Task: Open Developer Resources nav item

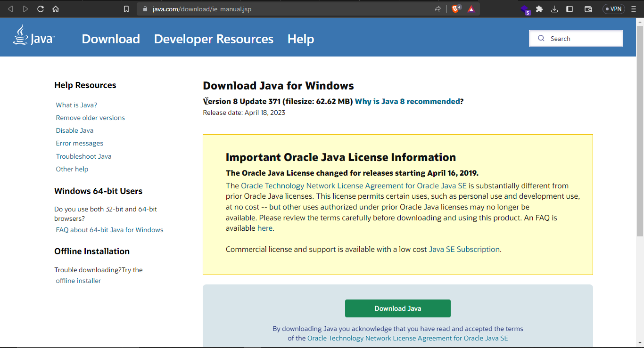Action: pyautogui.click(x=214, y=39)
